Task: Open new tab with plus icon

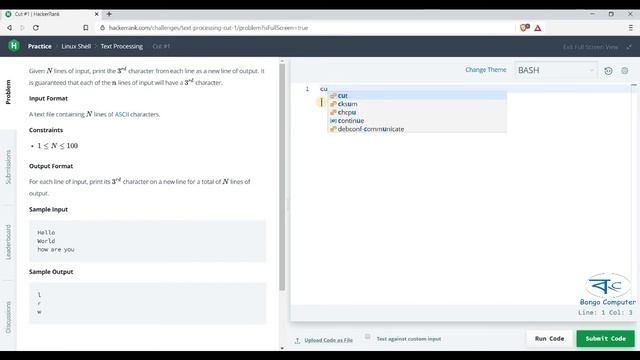Action: (x=109, y=14)
